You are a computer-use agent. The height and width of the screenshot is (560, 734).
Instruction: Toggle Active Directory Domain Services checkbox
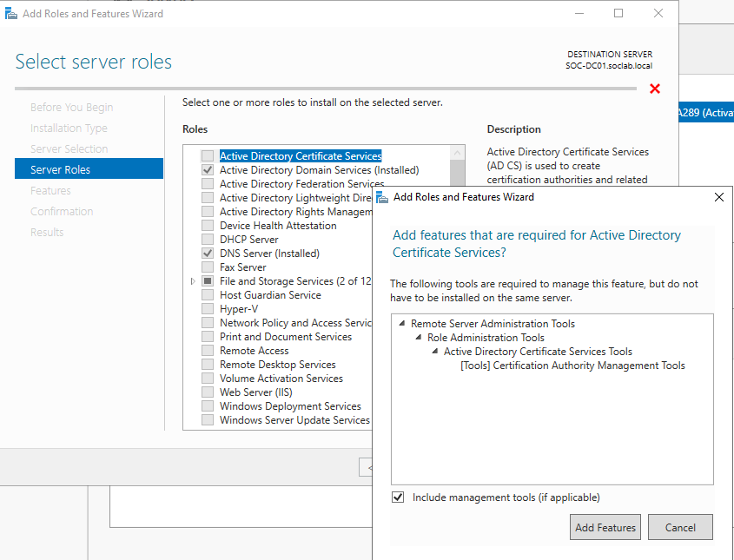click(x=208, y=170)
